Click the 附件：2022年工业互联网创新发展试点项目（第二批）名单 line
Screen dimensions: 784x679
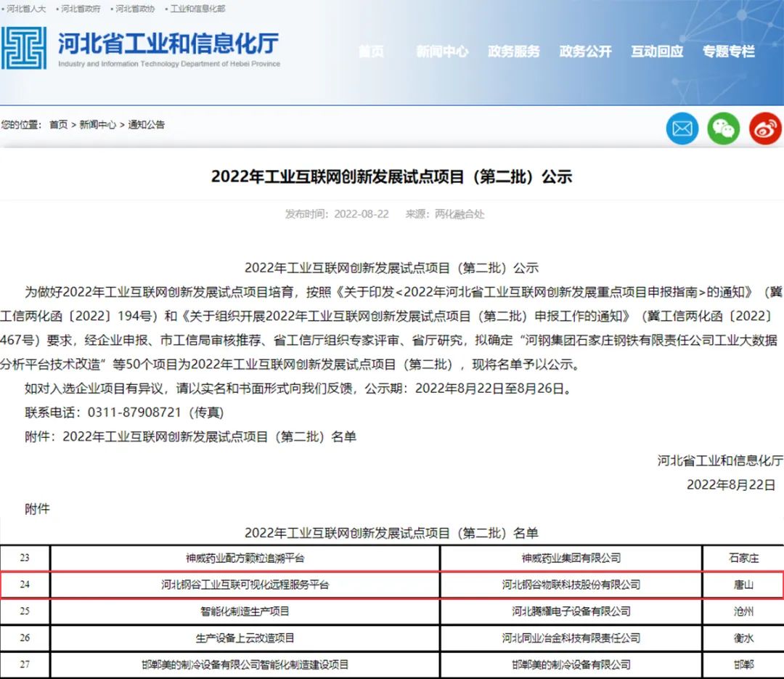coord(190,437)
